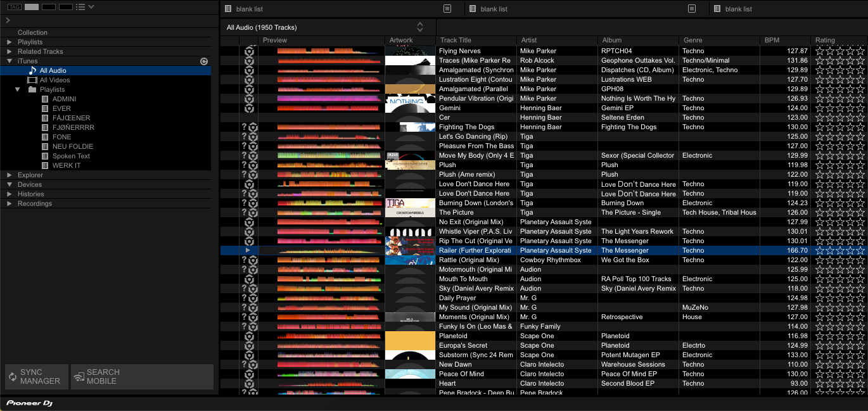This screenshot has width=868, height=411.
Task: Select the gray color tag swatch
Action: click(x=31, y=6)
